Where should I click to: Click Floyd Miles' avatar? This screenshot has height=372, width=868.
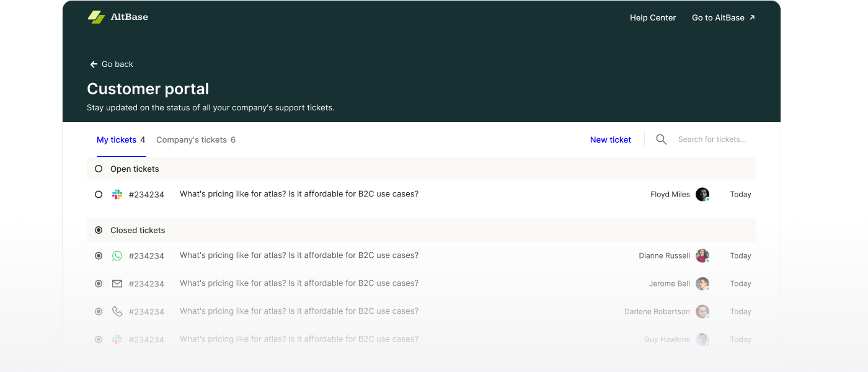click(x=702, y=194)
